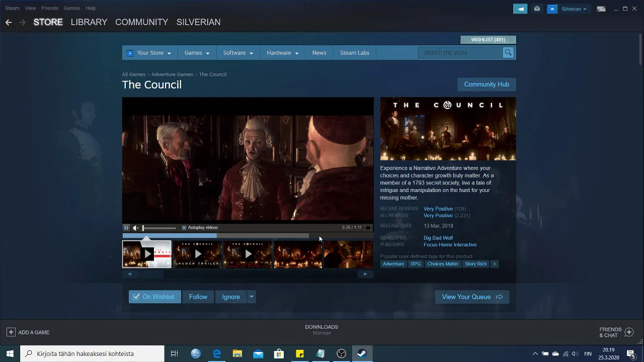Image resolution: width=644 pixels, height=362 pixels.
Task: Switch to Big Picture mode
Action: tap(601, 9)
